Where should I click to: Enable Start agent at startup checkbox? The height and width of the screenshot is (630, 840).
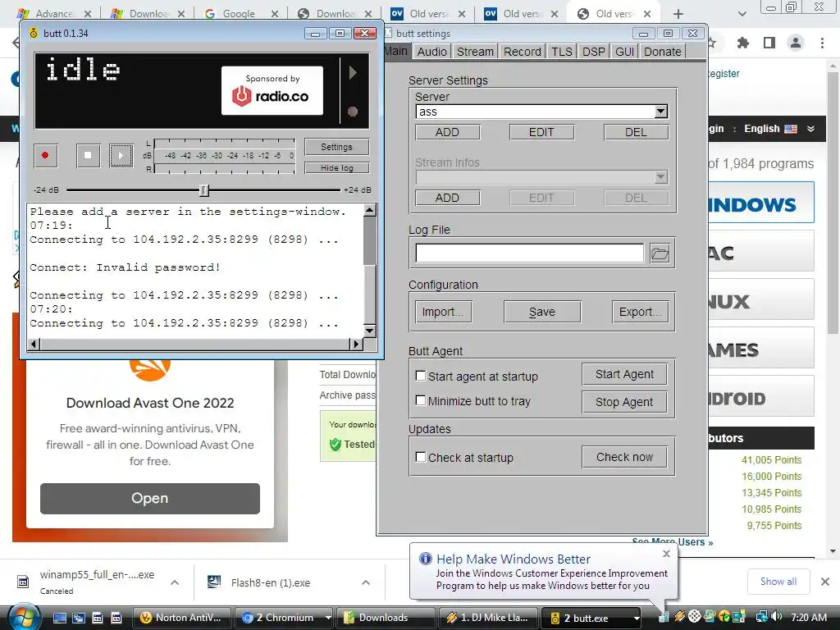point(421,376)
